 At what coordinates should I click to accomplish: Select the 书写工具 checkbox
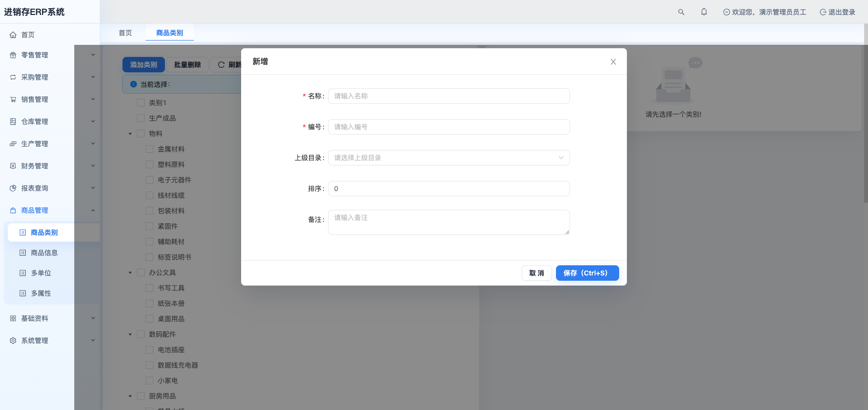149,288
